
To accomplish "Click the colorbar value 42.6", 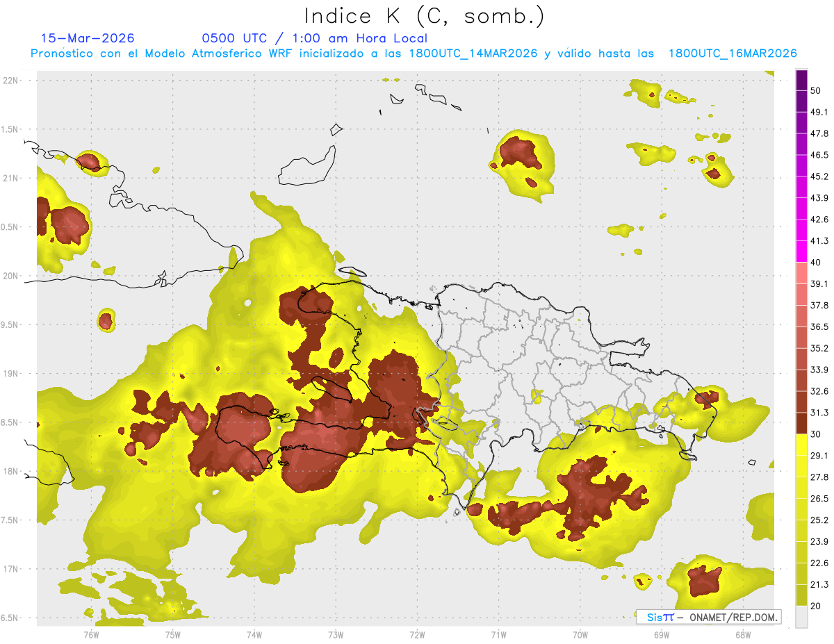I will point(819,220).
